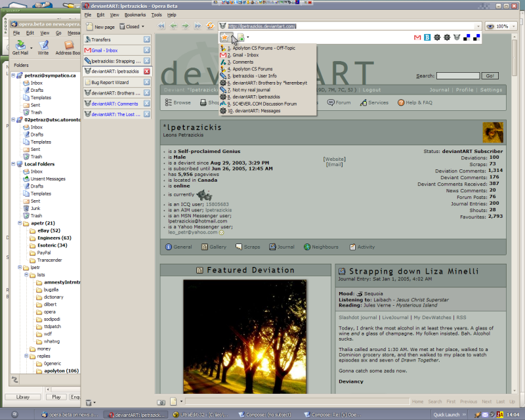The width and height of the screenshot is (525, 420).
Task: Click the Gmail bookmark icon in toolbar
Action: click(x=417, y=38)
